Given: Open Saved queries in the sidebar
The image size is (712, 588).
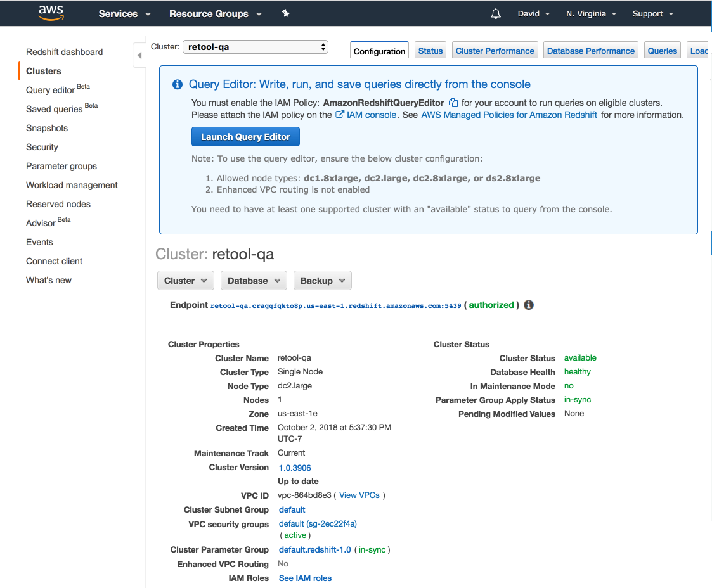Looking at the screenshot, I should (x=61, y=108).
